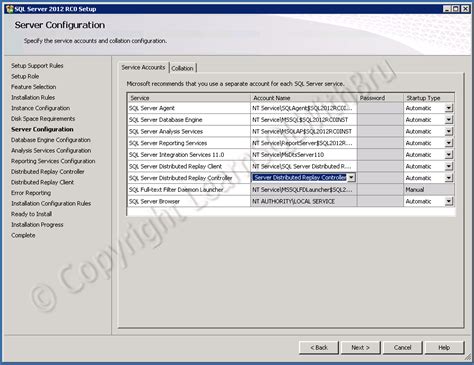The image size is (474, 365).
Task: Click NT AUTHORITY\LOCAL SERVICE account name
Action: (304, 201)
